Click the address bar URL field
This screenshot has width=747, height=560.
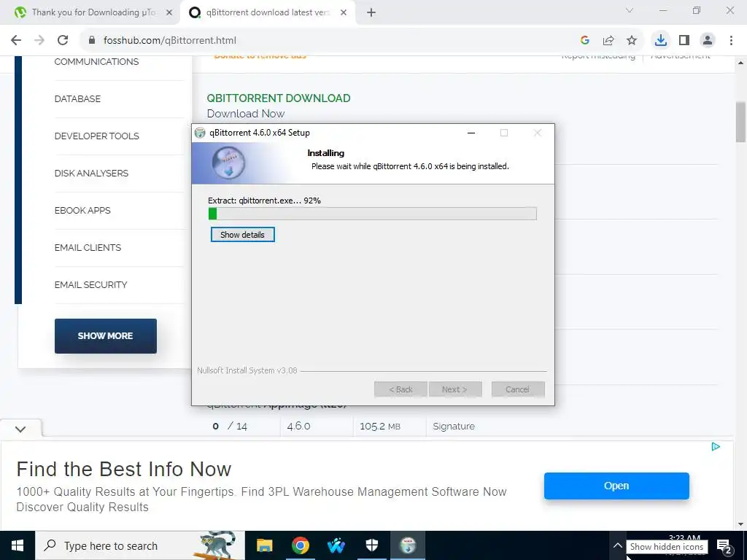pyautogui.click(x=329, y=41)
